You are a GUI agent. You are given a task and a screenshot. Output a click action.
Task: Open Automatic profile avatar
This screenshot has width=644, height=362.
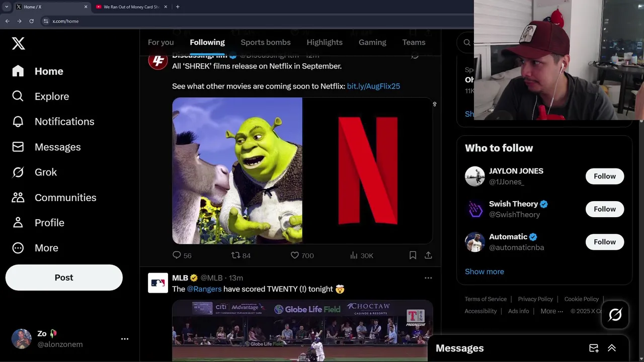475,242
